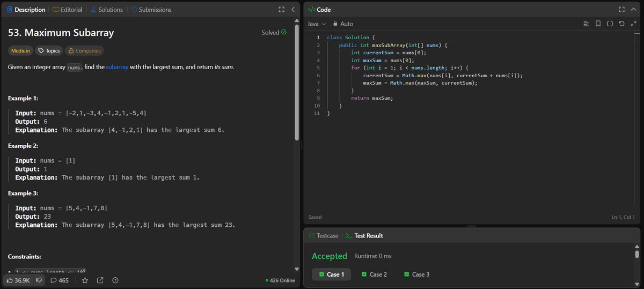Click the Auto indentation label
Screen dimensions: 644x289
(x=347, y=24)
